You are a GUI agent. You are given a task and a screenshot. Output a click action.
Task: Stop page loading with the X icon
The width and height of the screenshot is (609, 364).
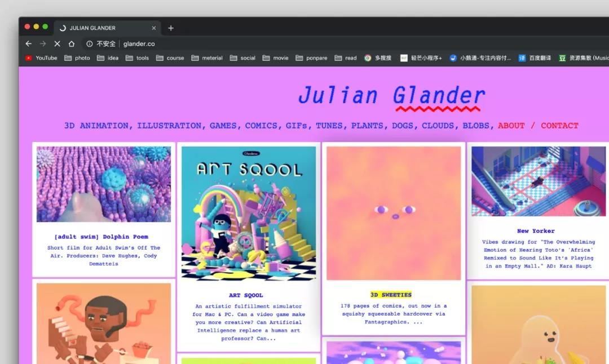(x=57, y=44)
